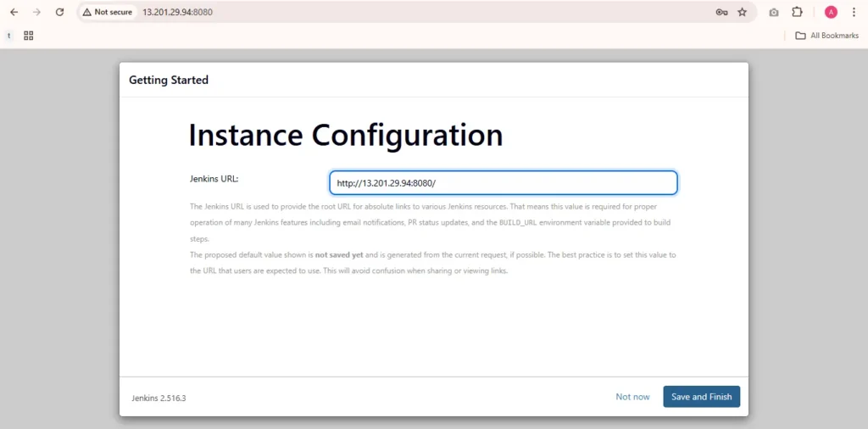This screenshot has height=429, width=868.
Task: Click the Jenkins URL field label
Action: pyautogui.click(x=214, y=179)
